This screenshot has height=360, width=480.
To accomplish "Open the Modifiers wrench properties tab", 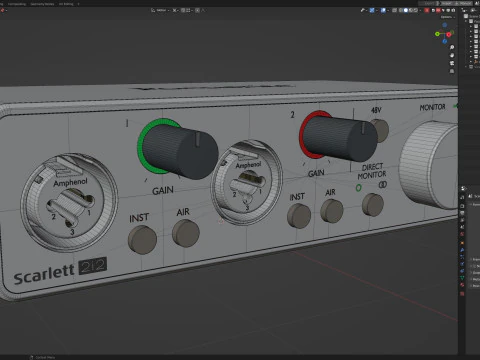I will pos(462,250).
